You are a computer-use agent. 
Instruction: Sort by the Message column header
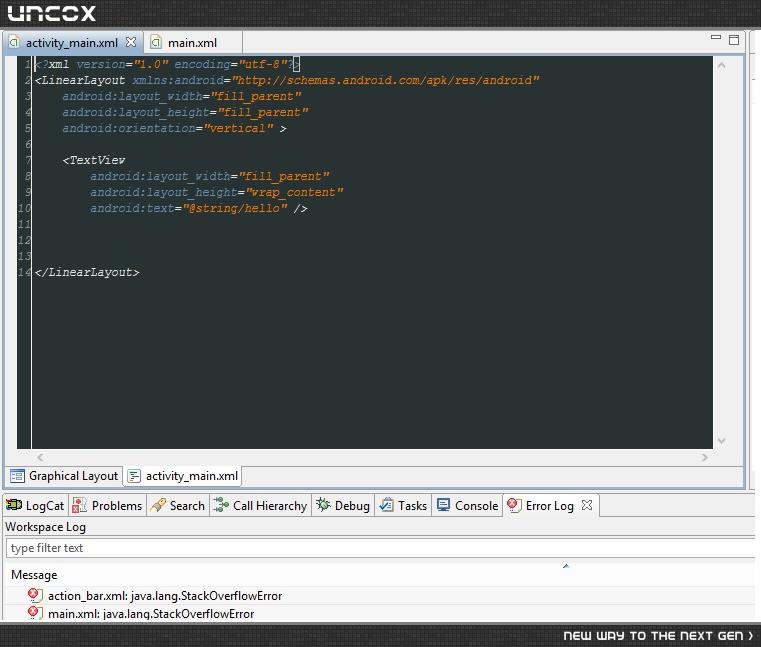(x=34, y=575)
